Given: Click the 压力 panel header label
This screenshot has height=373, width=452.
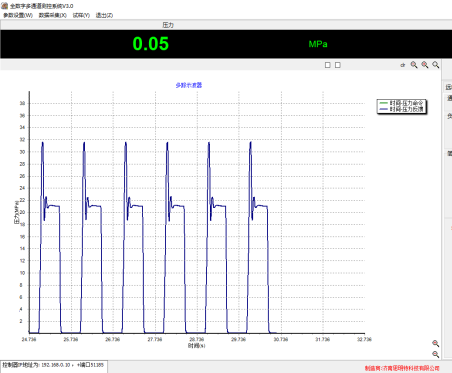Looking at the screenshot, I should (x=168, y=25).
